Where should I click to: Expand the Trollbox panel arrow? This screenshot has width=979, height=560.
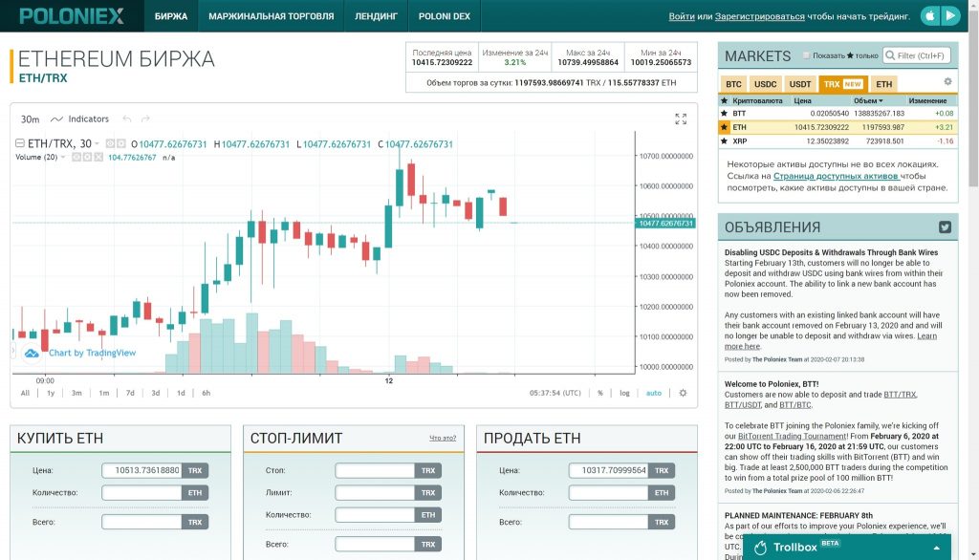click(937, 549)
